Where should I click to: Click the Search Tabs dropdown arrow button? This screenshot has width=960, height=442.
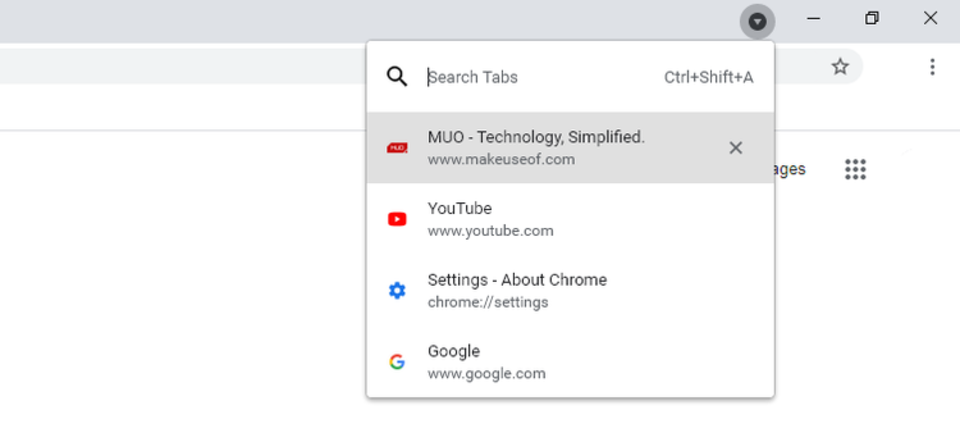757,22
